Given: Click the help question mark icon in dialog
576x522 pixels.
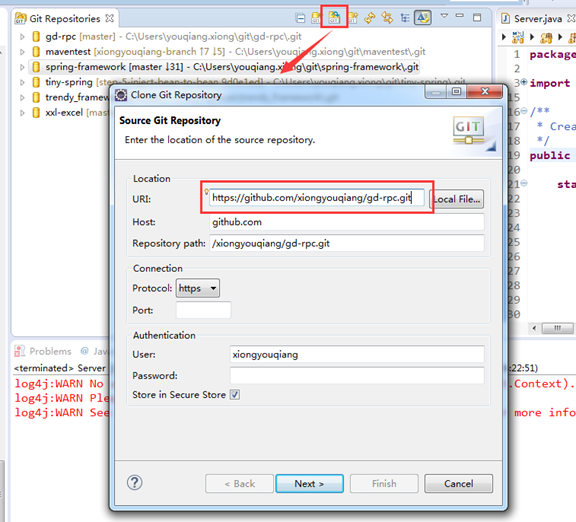Looking at the screenshot, I should click(x=134, y=483).
